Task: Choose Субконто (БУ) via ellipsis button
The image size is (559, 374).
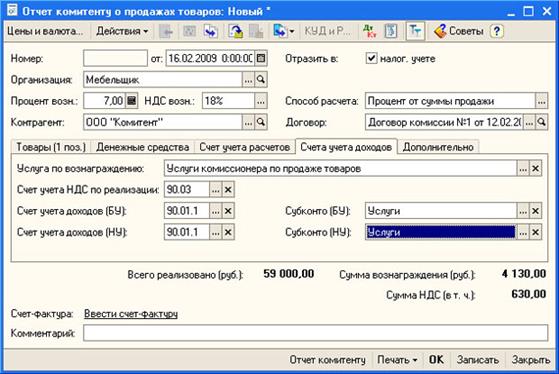Action: (523, 211)
